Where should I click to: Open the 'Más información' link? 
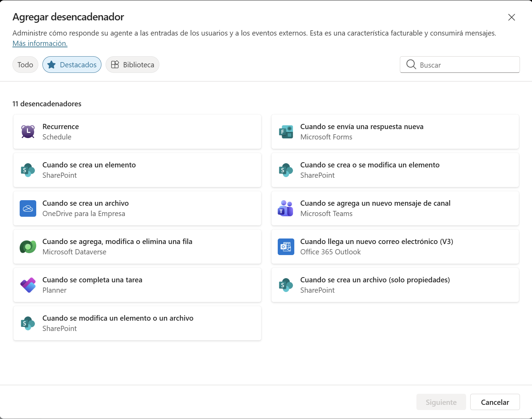click(40, 43)
